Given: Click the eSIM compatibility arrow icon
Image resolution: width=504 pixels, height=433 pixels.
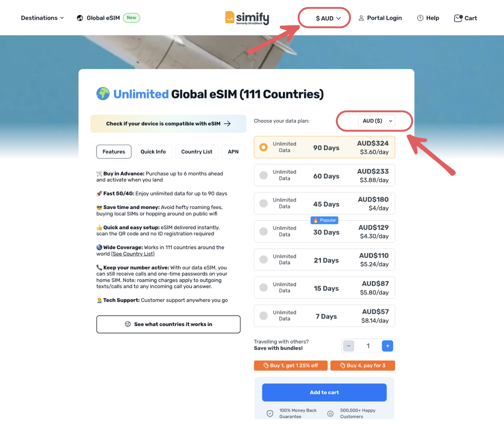Looking at the screenshot, I should (227, 123).
